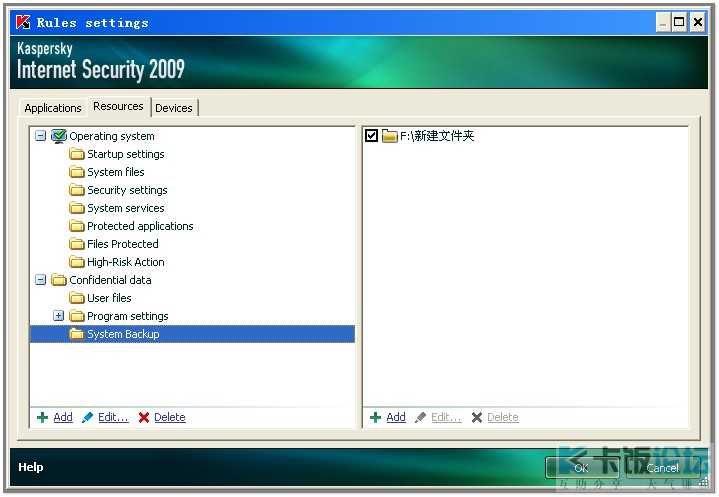The image size is (719, 497).
Task: Add a resource in the right pane
Action: (396, 417)
